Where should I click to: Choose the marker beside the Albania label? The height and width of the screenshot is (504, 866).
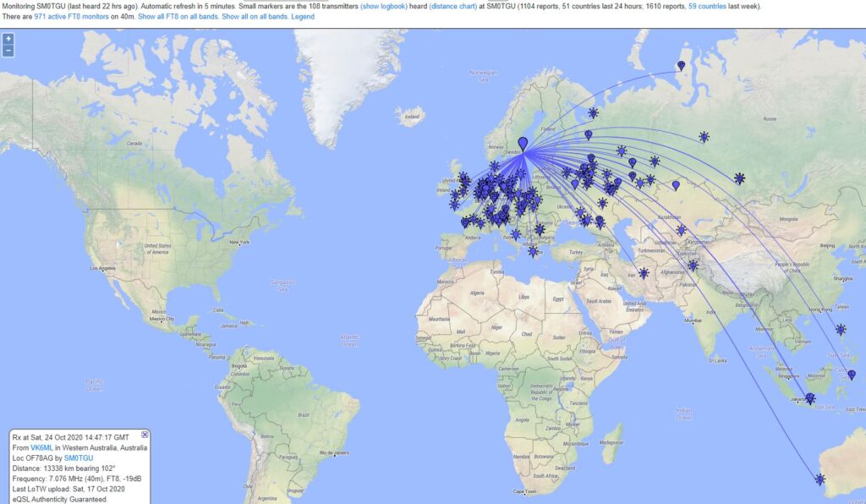coord(533,252)
